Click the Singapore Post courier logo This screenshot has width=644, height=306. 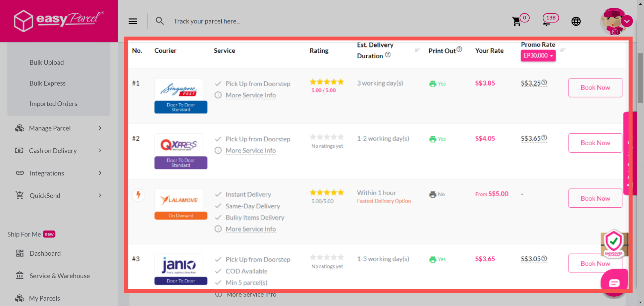pyautogui.click(x=178, y=90)
